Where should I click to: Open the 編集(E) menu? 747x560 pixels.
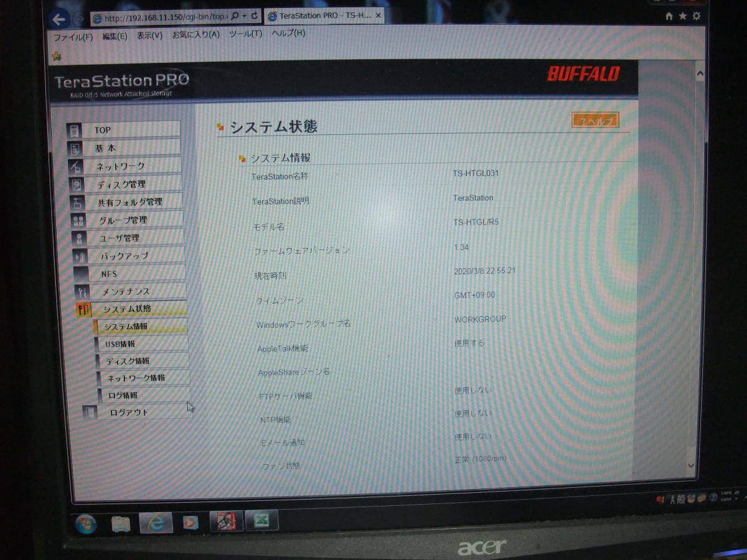pyautogui.click(x=115, y=37)
